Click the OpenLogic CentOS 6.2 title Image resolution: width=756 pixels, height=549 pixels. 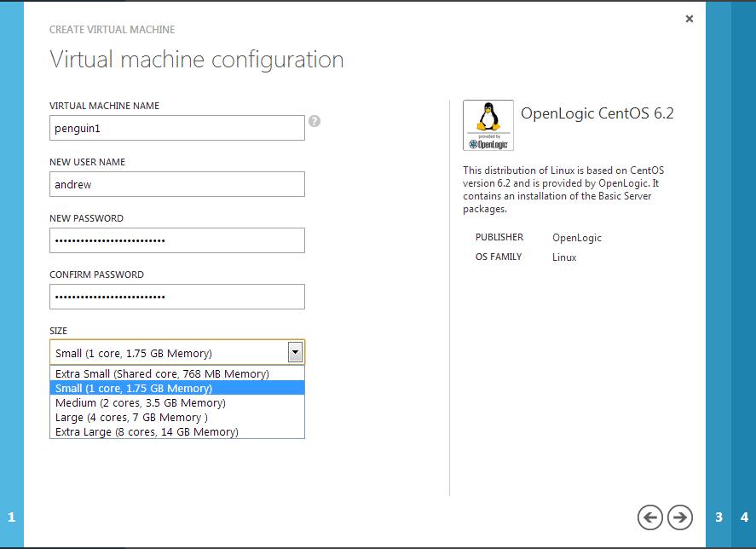(x=597, y=113)
